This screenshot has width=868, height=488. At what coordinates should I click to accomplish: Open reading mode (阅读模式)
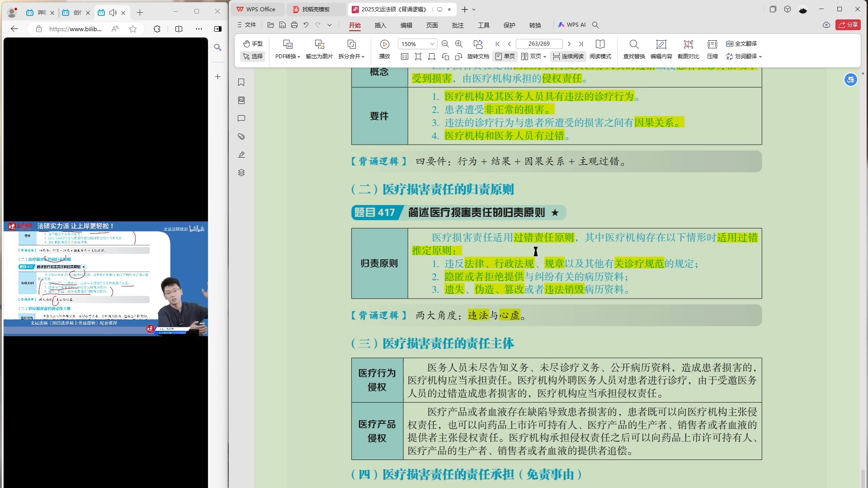600,49
